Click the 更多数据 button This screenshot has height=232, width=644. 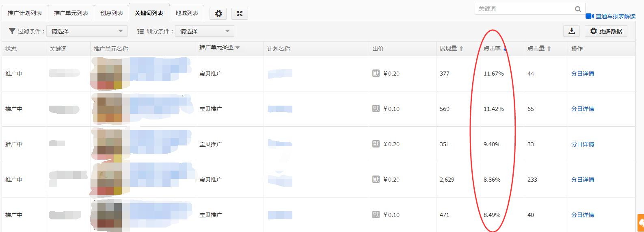click(606, 31)
